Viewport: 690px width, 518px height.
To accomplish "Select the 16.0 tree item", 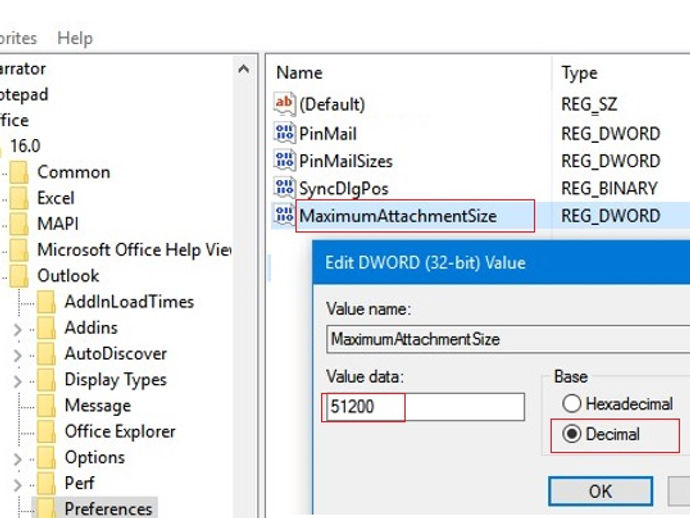I will [25, 146].
